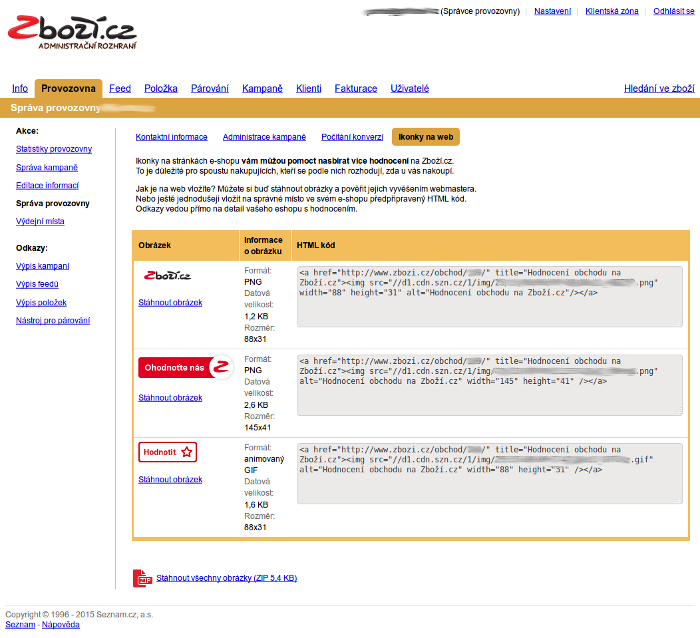Click the red ZIP file icon

click(x=142, y=578)
